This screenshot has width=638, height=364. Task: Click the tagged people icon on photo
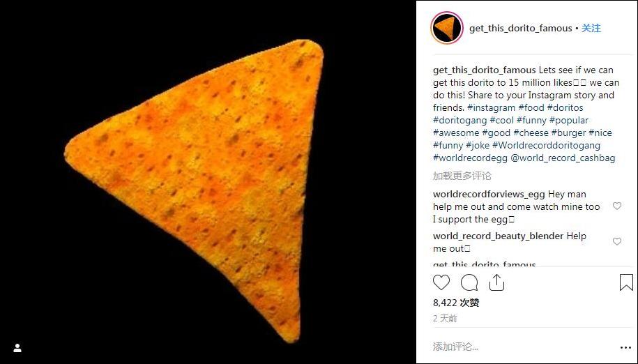(17, 348)
